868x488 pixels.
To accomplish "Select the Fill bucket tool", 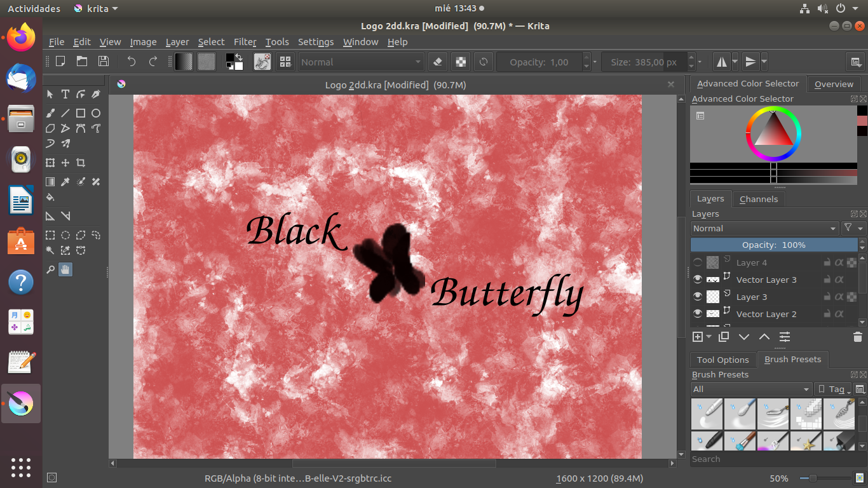I will pos(50,197).
